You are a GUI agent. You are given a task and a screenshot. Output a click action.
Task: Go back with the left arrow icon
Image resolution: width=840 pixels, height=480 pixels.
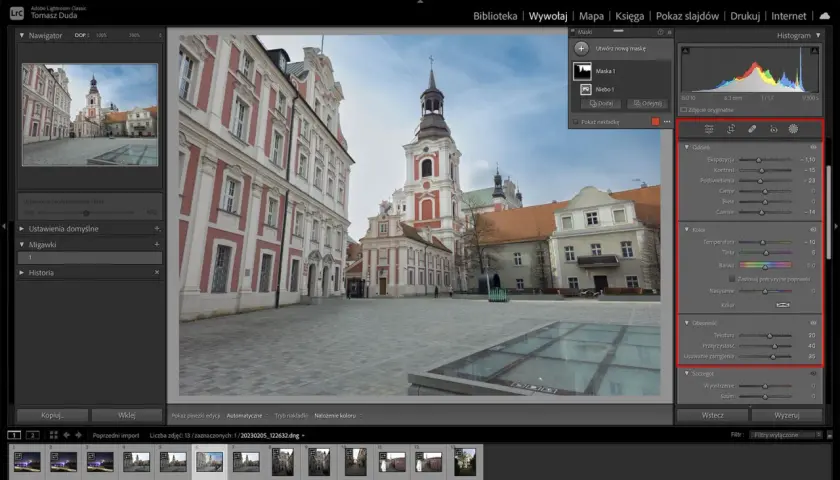(66, 435)
